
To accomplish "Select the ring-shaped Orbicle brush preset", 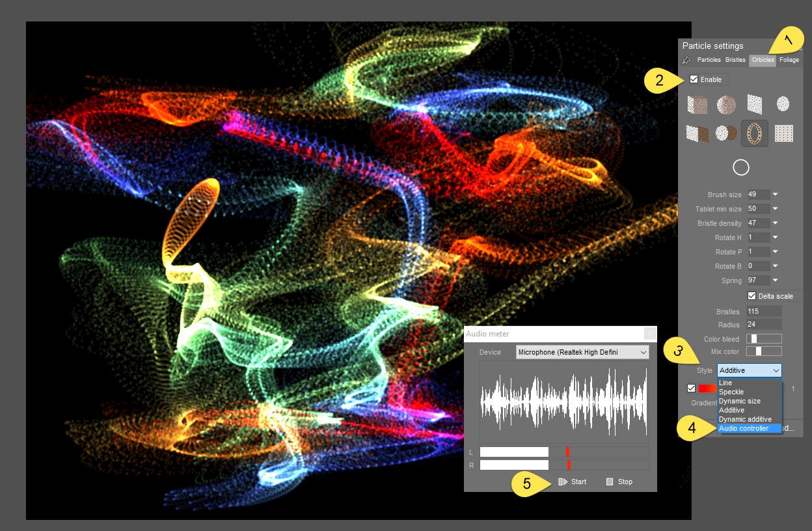I will click(x=754, y=133).
